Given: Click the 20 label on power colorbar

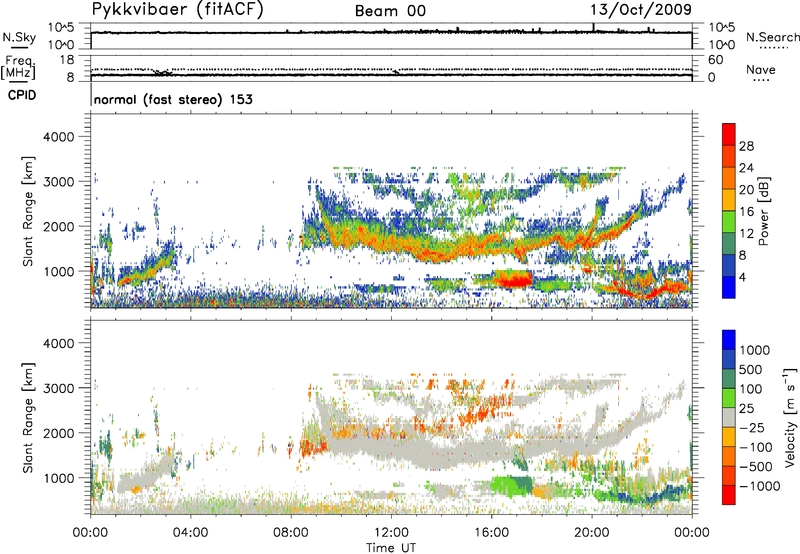Looking at the screenshot, I should point(746,190).
